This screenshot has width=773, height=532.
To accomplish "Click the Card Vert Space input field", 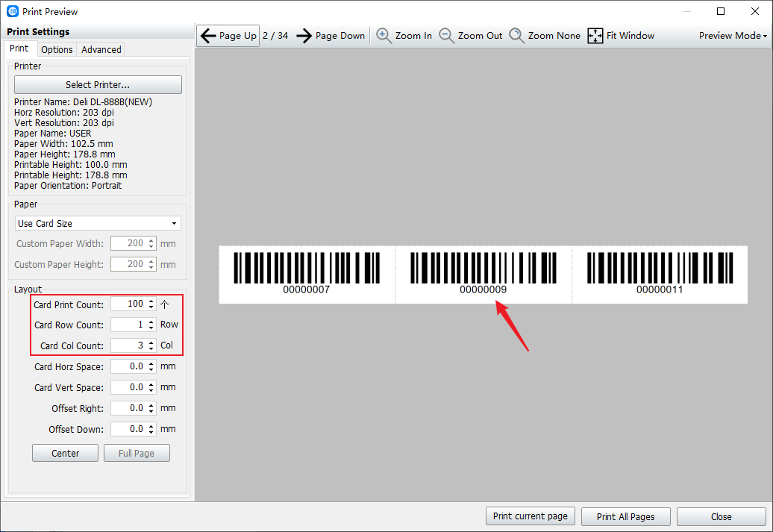I will (x=128, y=387).
